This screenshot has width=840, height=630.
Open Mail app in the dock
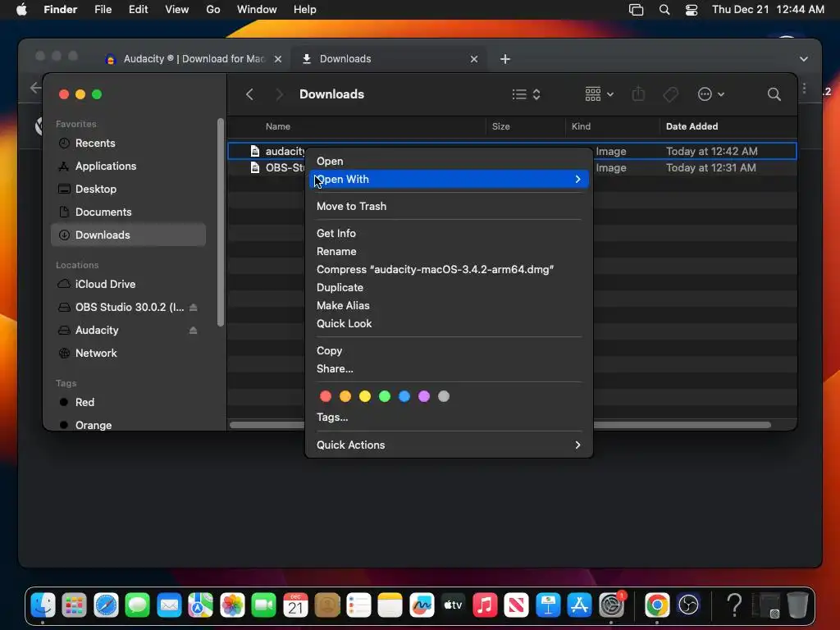[169, 605]
